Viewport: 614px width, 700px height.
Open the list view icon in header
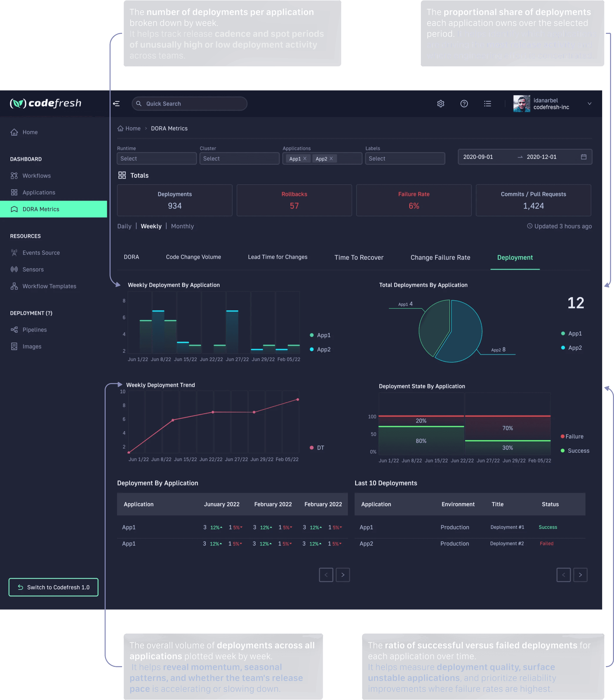[x=487, y=104]
